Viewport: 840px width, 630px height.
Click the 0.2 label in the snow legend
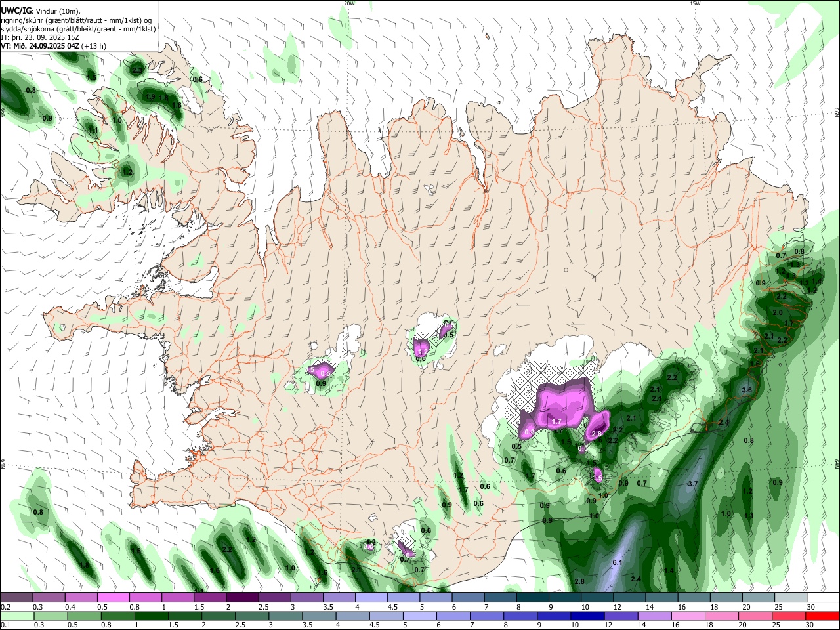pyautogui.click(x=6, y=607)
